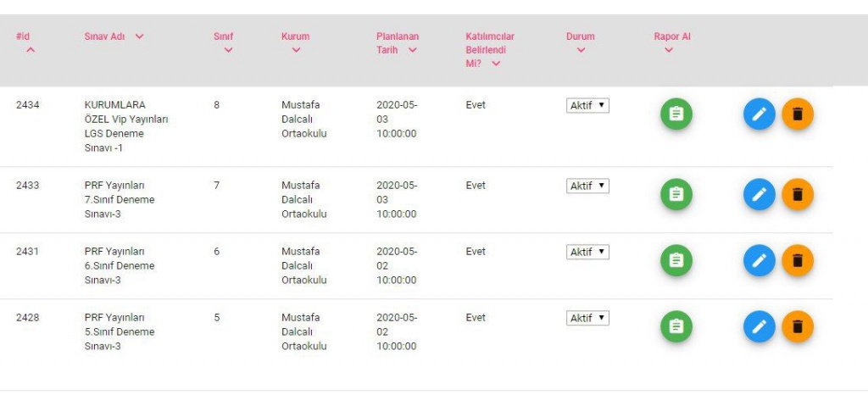Sort by Rapor Al column header
Screen dimensions: 868x395
point(672,42)
